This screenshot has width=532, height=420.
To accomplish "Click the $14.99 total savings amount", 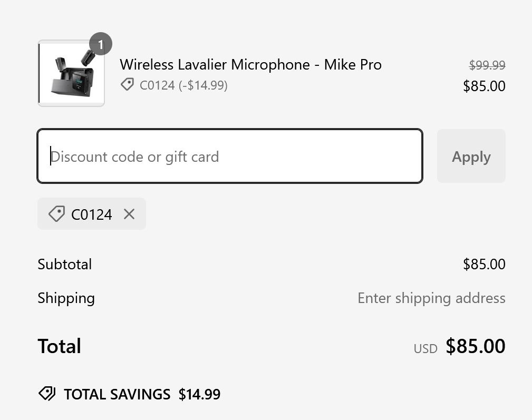I will tap(199, 394).
